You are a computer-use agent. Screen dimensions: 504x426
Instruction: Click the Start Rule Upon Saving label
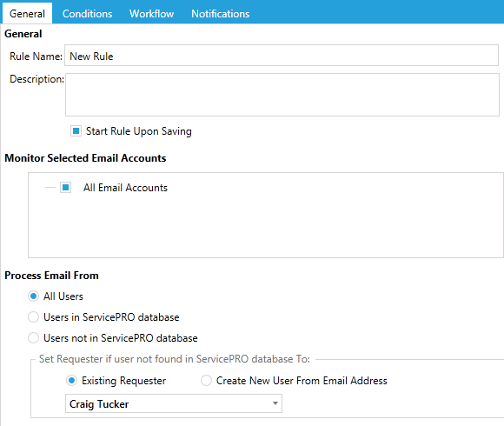[138, 131]
